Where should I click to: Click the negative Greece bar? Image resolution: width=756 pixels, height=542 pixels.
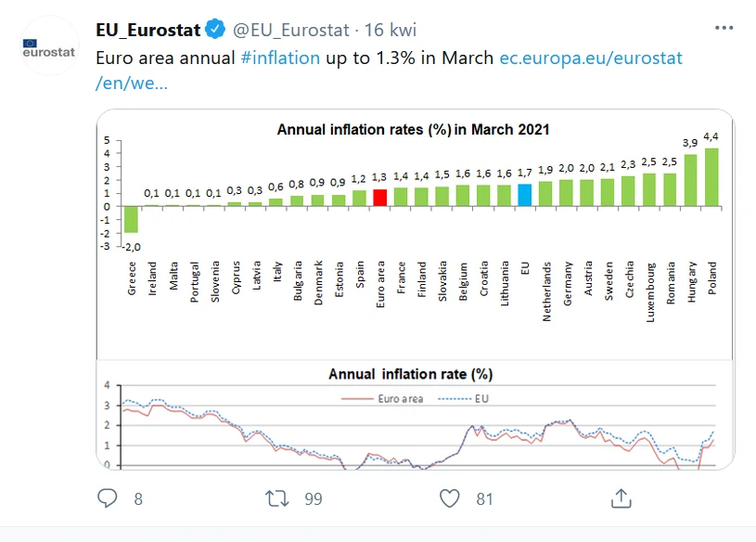131,219
